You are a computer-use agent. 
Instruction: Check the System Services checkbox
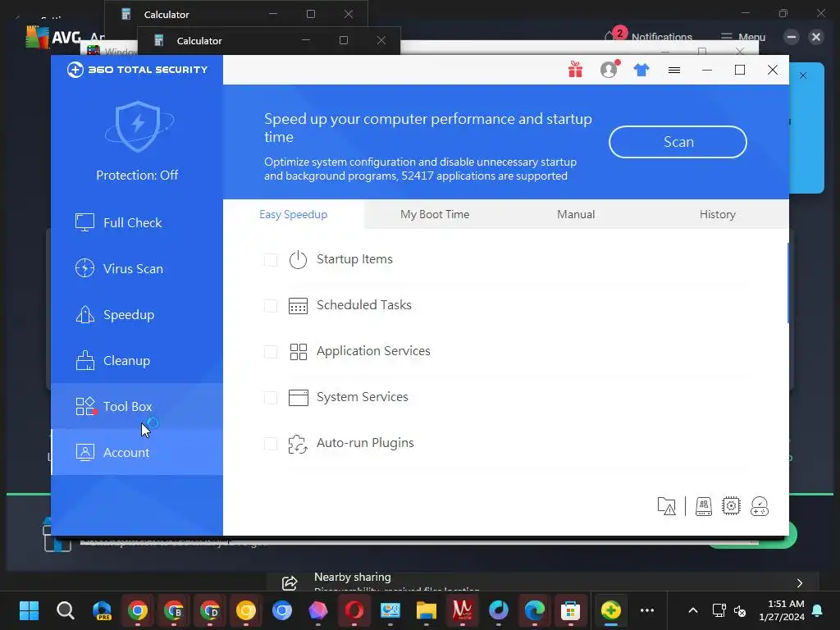(x=271, y=398)
